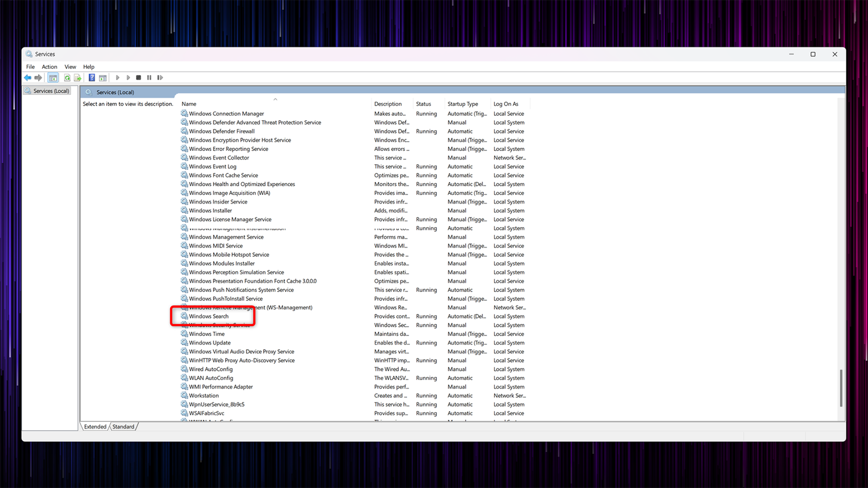868x488 pixels.
Task: Open the View menu
Action: [70, 66]
